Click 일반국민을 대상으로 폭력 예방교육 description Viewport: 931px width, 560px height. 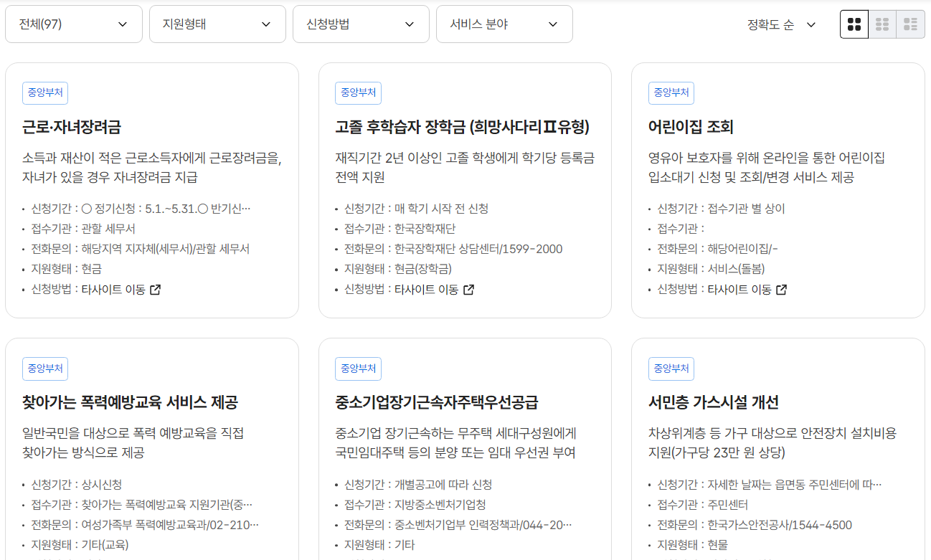point(133,443)
